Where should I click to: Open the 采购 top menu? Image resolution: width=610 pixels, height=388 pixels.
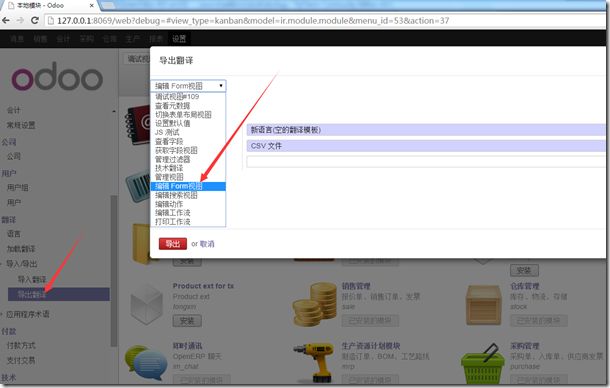[87, 39]
